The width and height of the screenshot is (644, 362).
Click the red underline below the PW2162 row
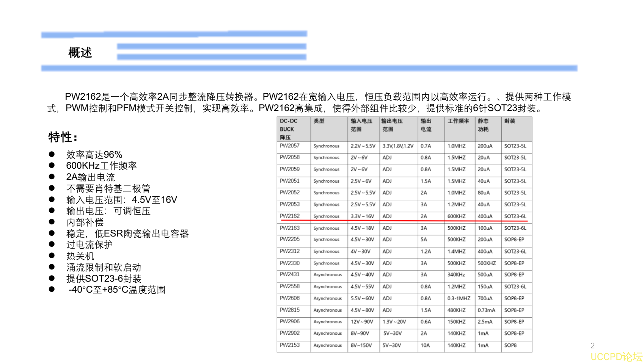[402, 220]
